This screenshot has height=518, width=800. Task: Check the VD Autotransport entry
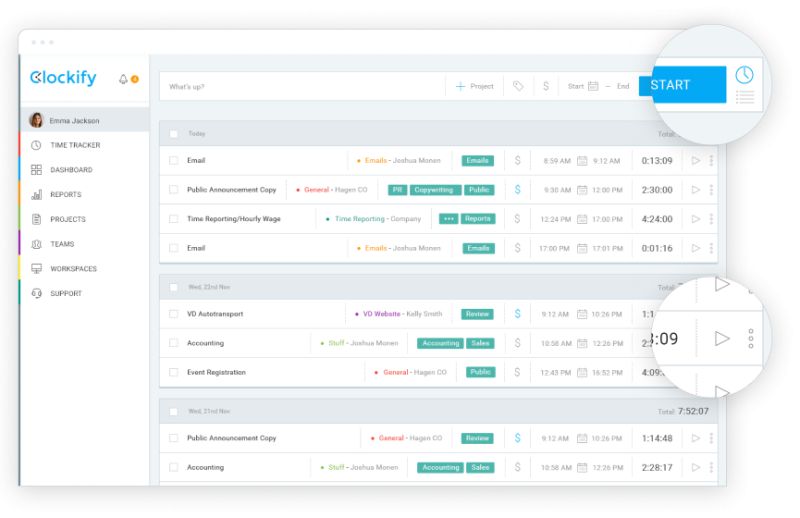(174, 314)
